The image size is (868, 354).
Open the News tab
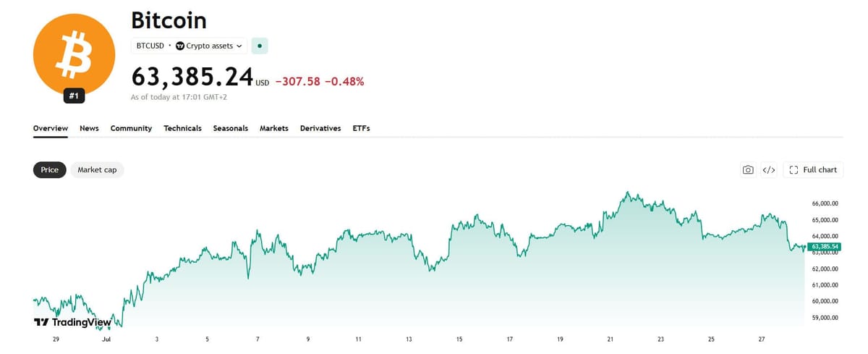[89, 128]
